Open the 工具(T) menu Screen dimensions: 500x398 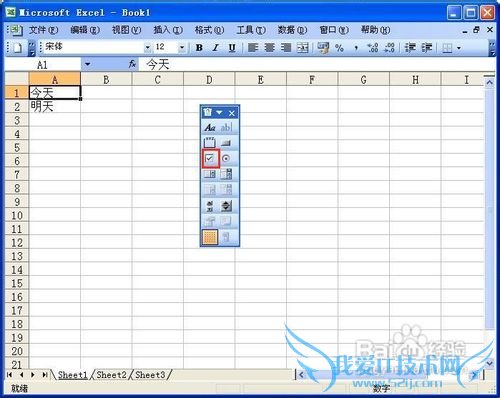251,30
